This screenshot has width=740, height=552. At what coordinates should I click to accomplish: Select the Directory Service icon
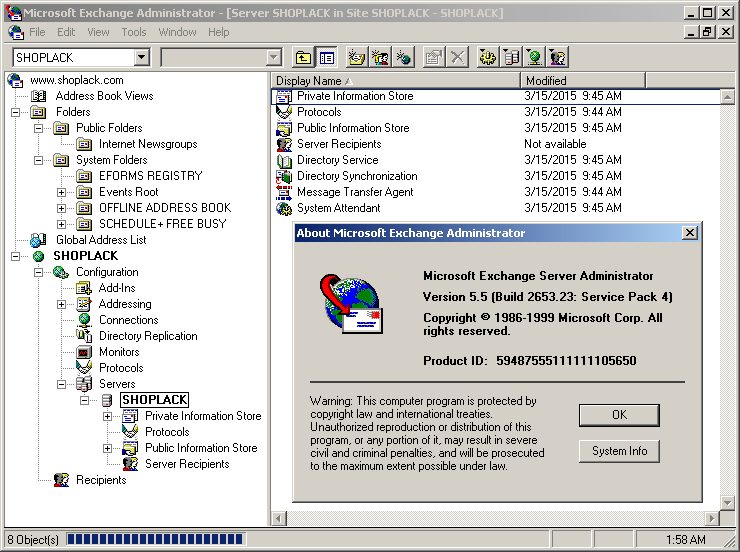[x=284, y=160]
